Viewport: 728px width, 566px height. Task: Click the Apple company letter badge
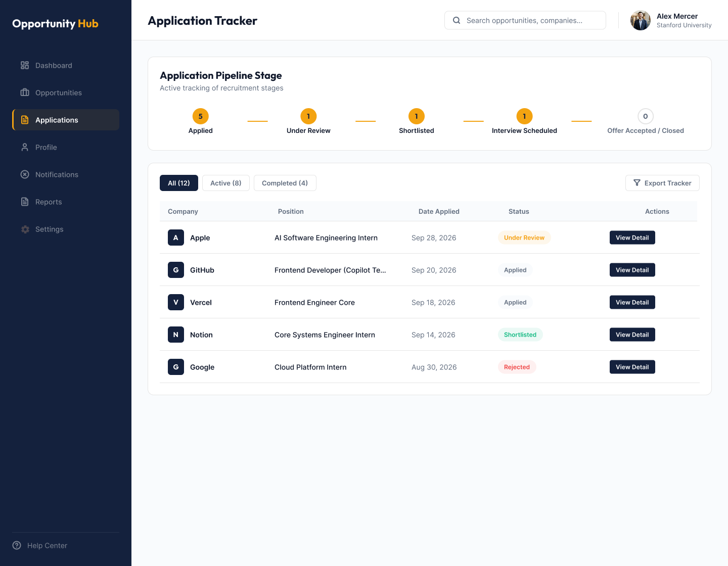(x=176, y=238)
